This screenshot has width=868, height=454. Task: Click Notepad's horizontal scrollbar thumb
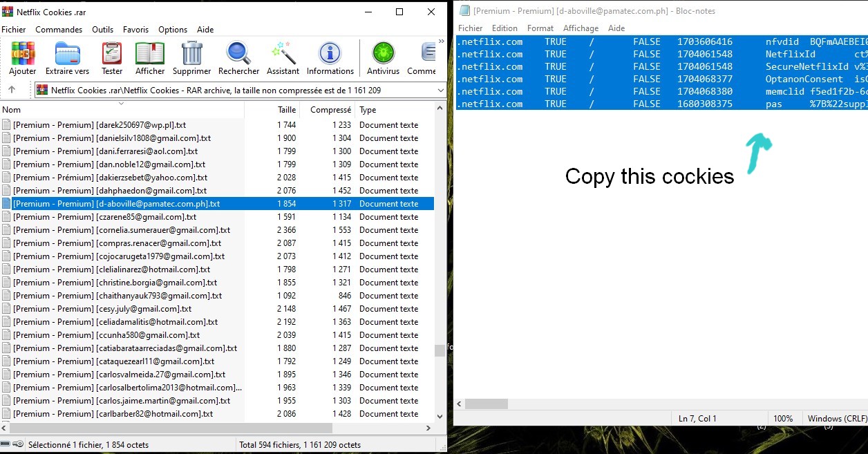(487, 404)
